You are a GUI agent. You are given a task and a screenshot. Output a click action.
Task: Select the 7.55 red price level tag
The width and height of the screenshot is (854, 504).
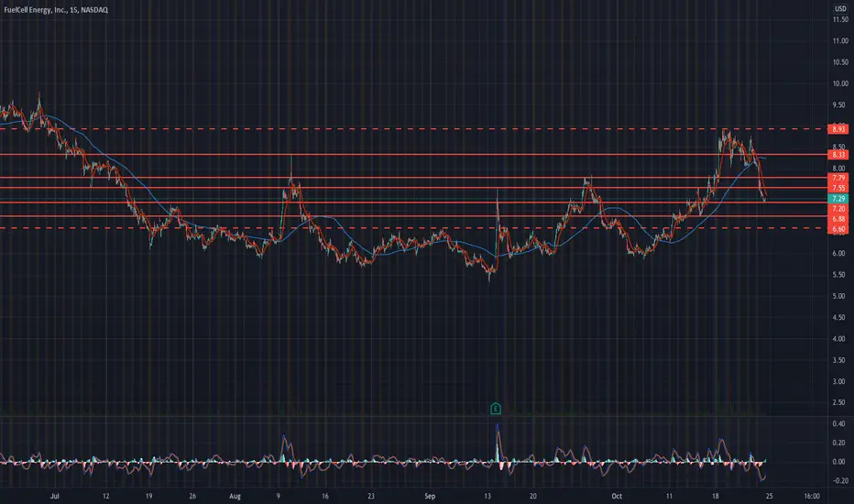838,188
